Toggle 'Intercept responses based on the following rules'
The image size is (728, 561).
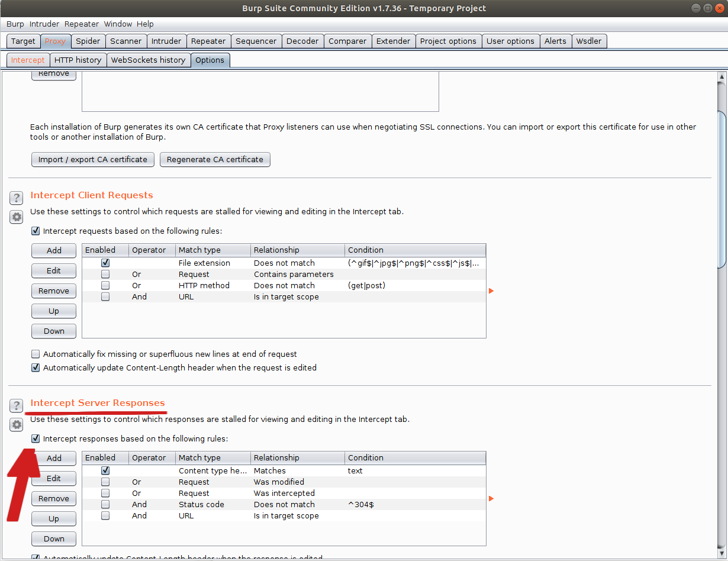[36, 439]
